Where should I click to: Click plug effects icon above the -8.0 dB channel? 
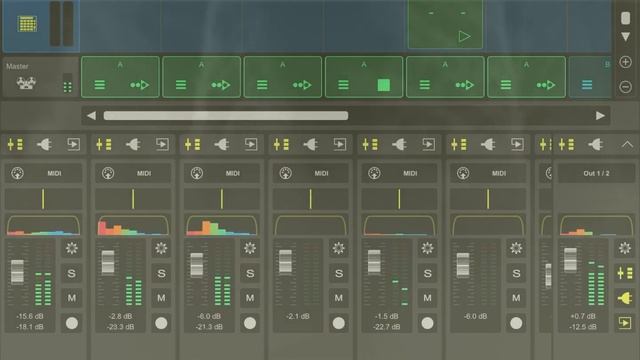tap(222, 144)
